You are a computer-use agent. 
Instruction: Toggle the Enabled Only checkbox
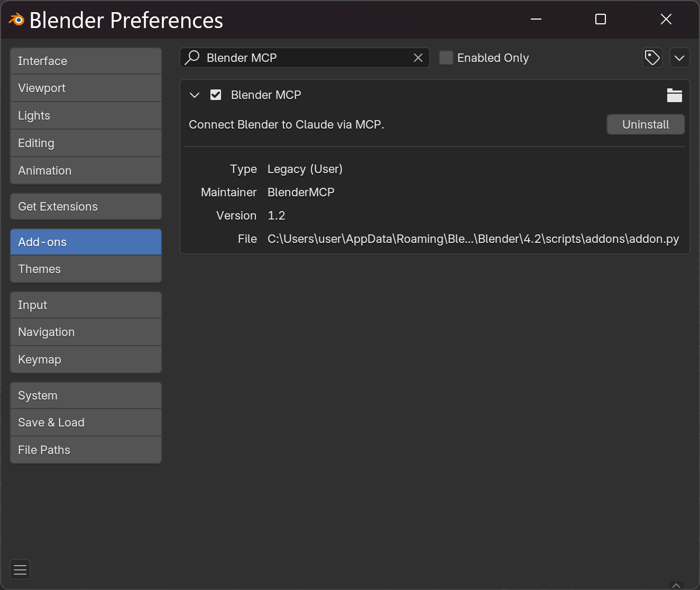446,58
